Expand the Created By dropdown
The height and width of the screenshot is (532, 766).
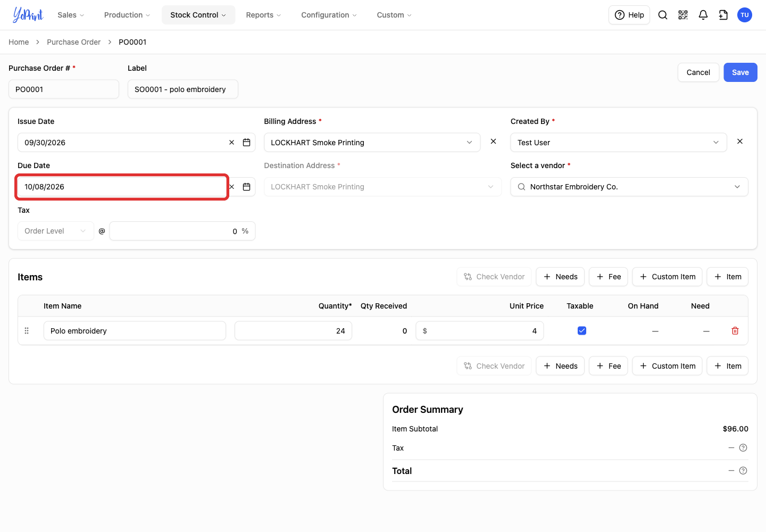pyautogui.click(x=619, y=143)
